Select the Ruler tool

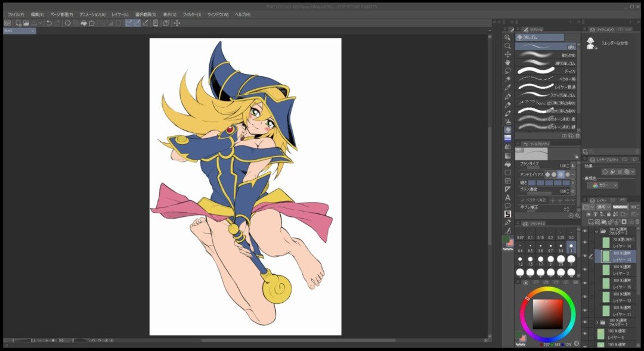(x=507, y=190)
